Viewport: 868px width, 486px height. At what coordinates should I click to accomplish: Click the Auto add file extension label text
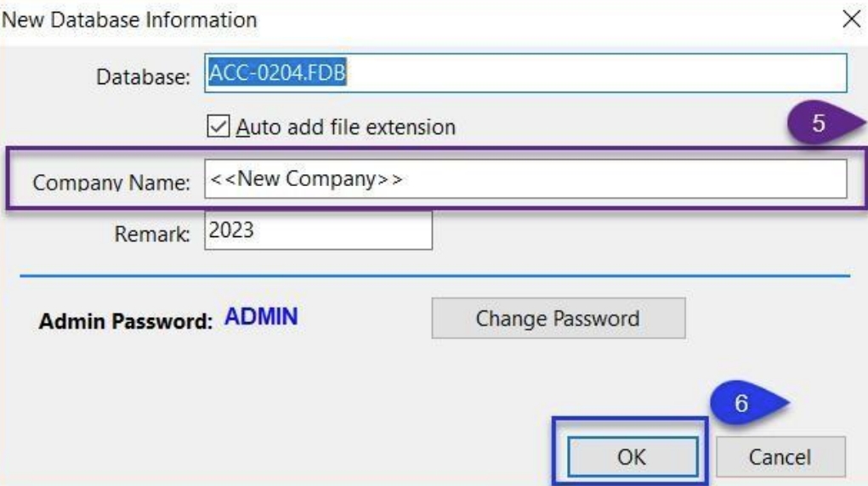coord(345,127)
